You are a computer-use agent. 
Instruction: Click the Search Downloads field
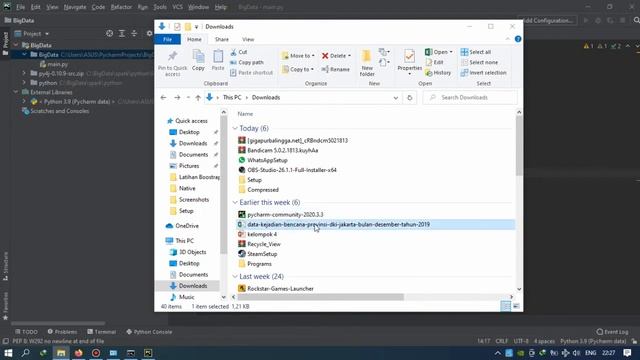[470, 98]
